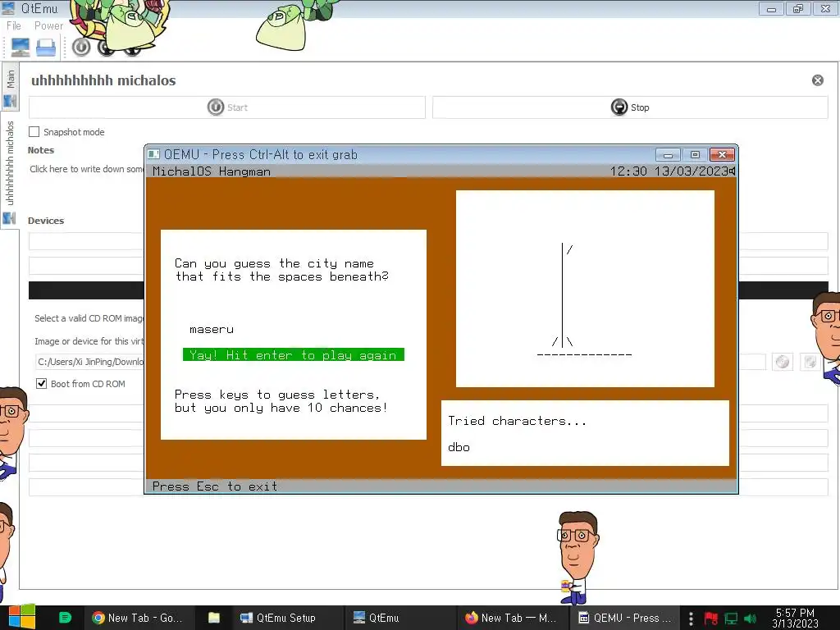The height and width of the screenshot is (630, 840).
Task: Click the MichalOS clock 12:30 13/03/2023
Action: click(x=669, y=171)
